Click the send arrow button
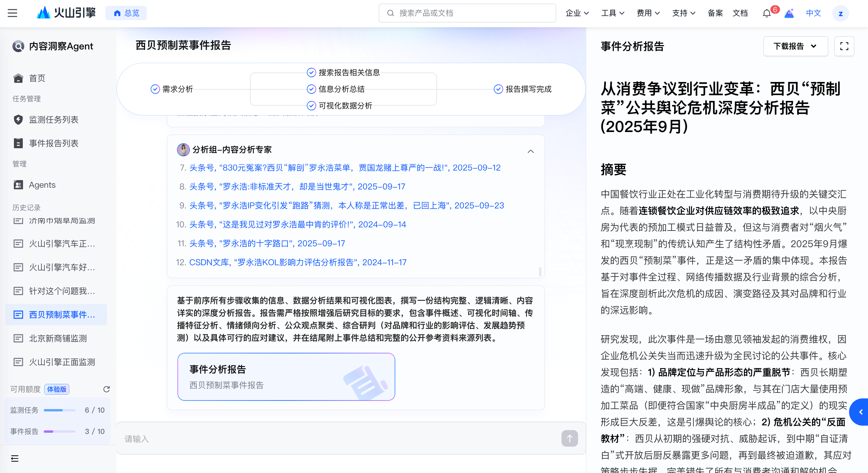The width and height of the screenshot is (868, 473). point(569,438)
